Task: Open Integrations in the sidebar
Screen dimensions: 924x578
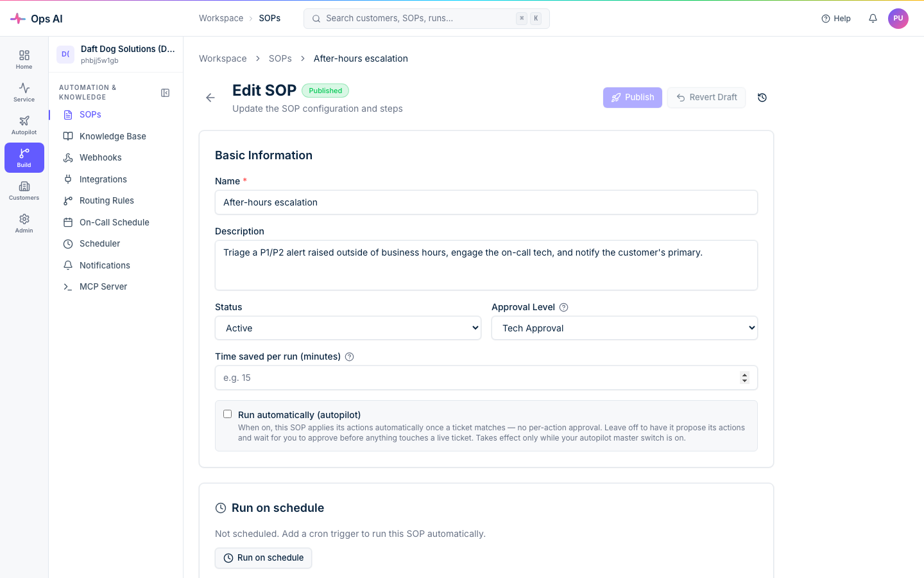Action: (116, 179)
